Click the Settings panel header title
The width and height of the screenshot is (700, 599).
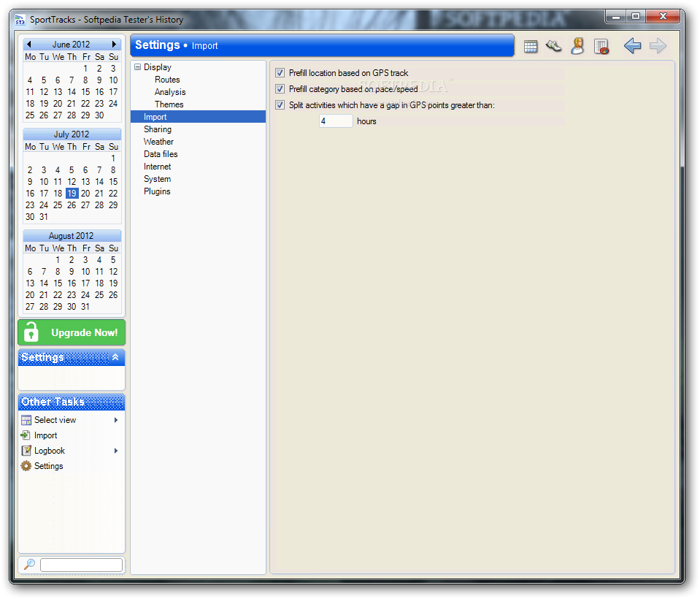pos(42,357)
